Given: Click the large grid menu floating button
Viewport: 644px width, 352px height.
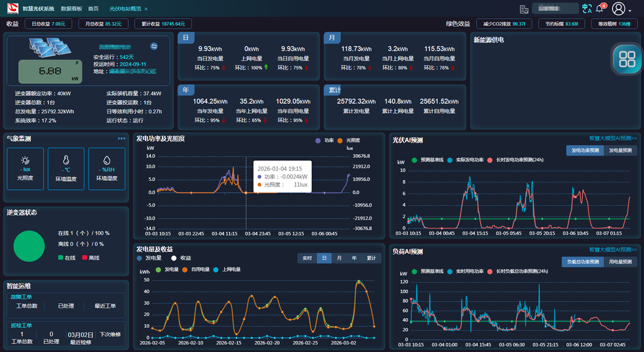Looking at the screenshot, I should 626,59.
